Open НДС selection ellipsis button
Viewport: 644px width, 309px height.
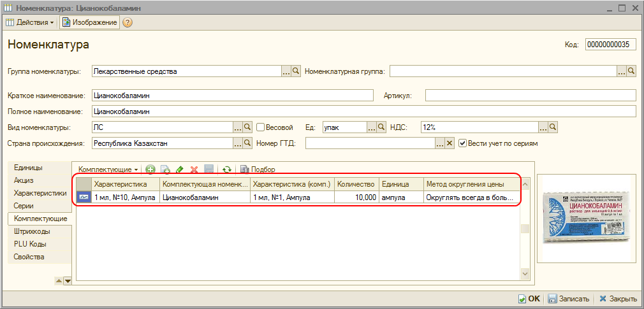pyautogui.click(x=543, y=127)
